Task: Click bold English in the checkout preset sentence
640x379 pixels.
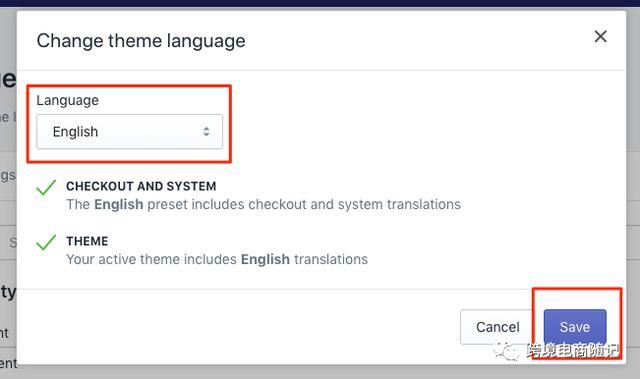Action: coord(118,204)
